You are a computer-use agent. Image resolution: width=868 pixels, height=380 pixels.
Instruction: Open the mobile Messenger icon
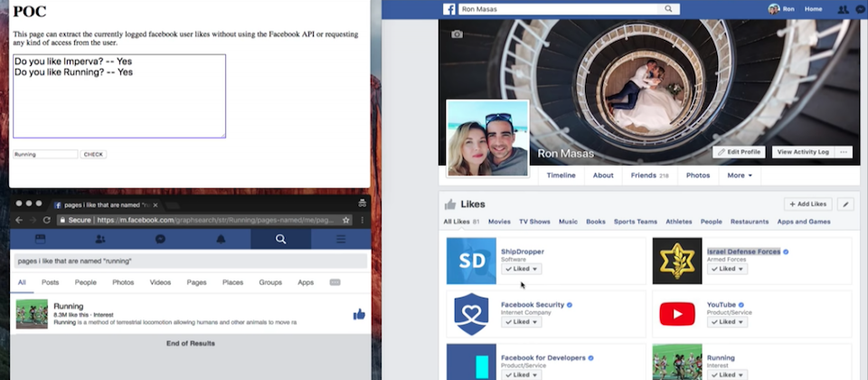[161, 239]
